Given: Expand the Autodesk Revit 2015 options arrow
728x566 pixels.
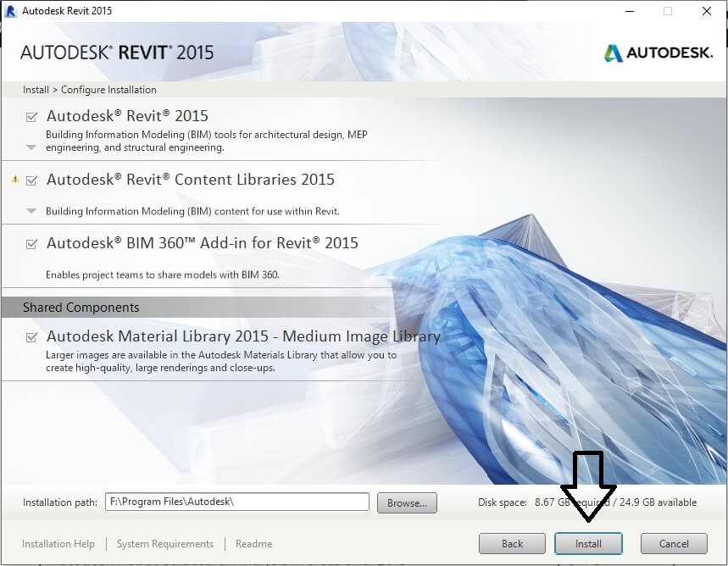Looking at the screenshot, I should (x=31, y=147).
